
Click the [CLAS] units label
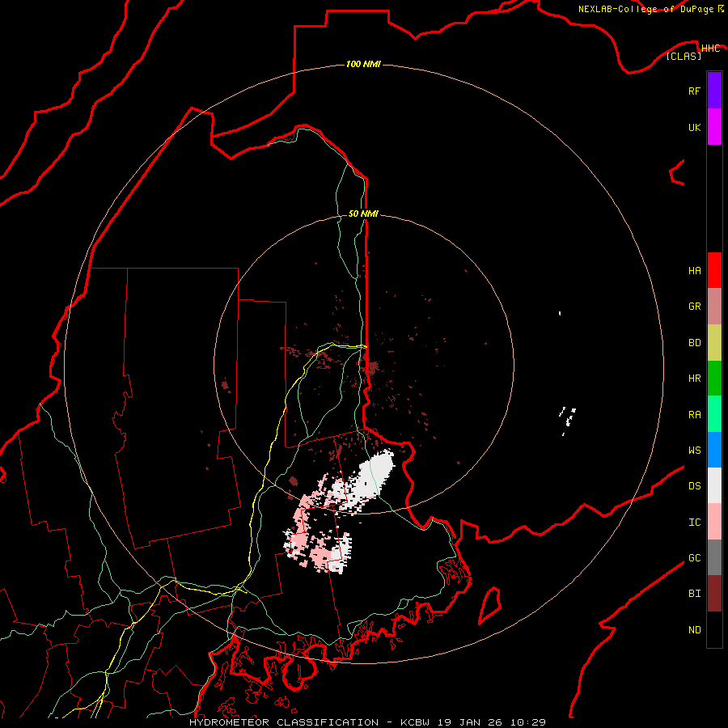(684, 56)
